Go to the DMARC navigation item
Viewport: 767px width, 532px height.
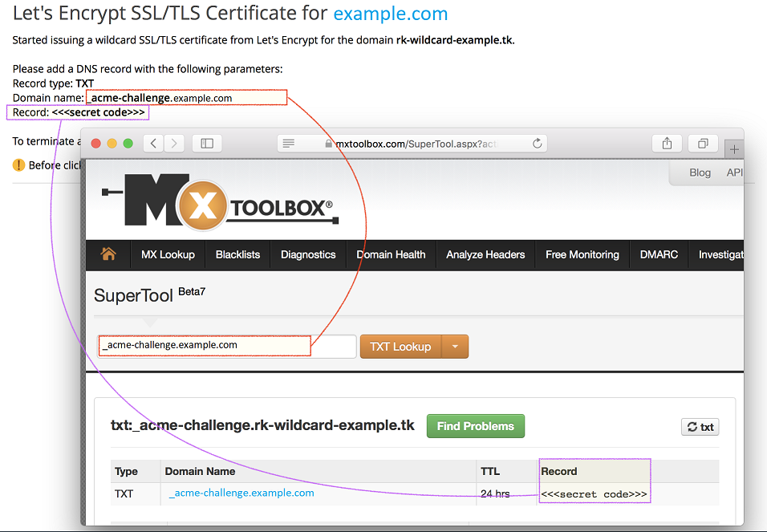pos(659,254)
